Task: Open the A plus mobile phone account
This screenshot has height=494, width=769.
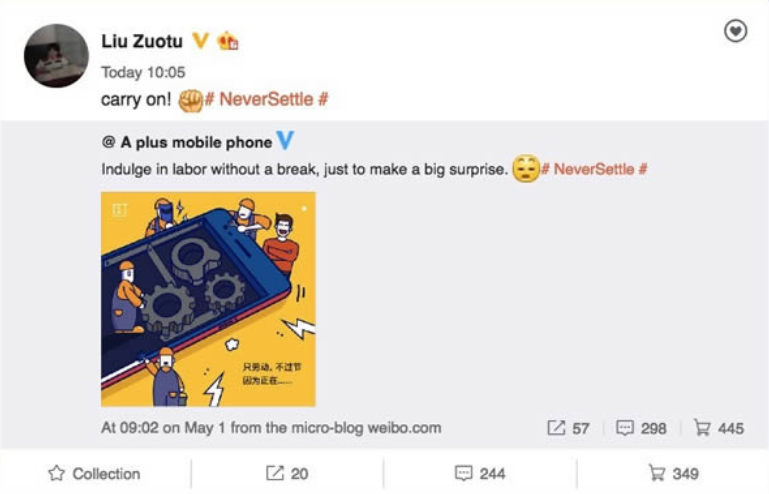Action: click(196, 142)
